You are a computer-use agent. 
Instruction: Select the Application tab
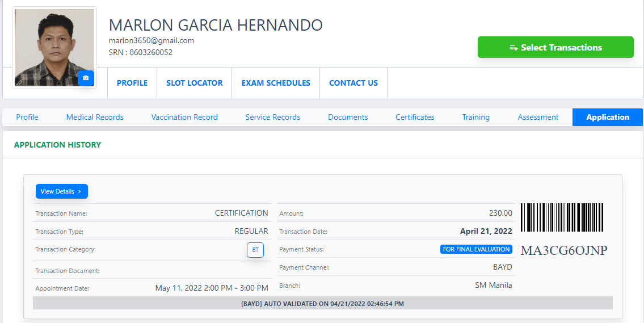(x=608, y=117)
